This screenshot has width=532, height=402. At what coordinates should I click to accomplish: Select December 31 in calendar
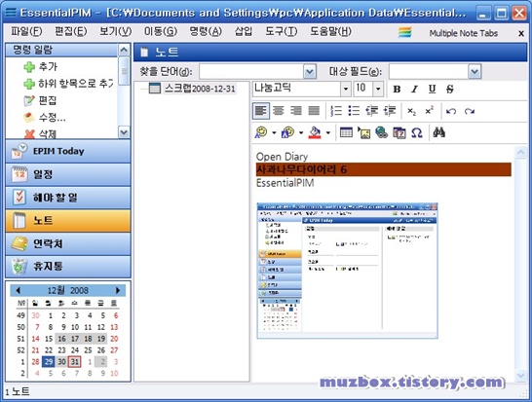tap(75, 362)
